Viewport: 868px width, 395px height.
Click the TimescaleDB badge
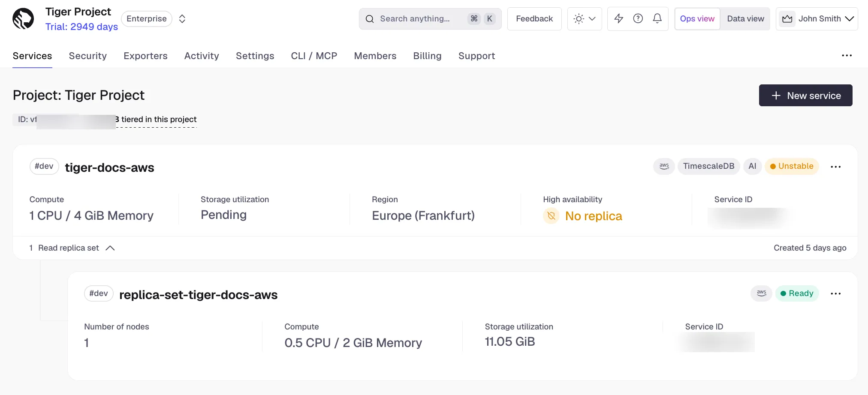coord(709,166)
